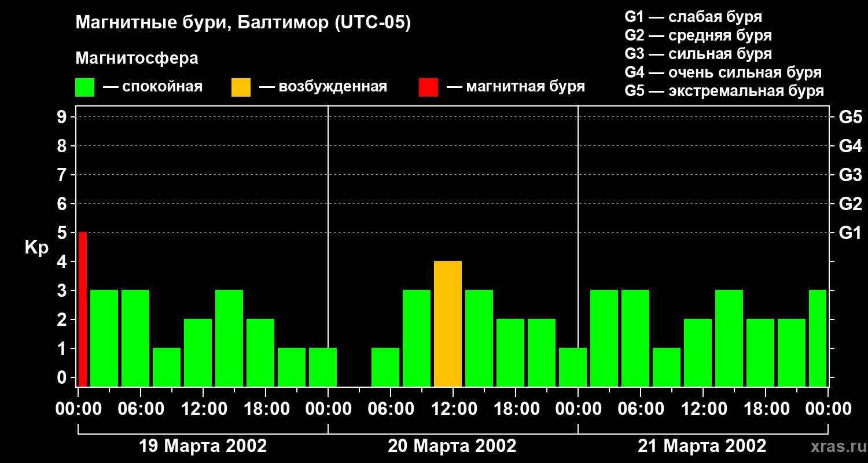Click the orange 'возбужденная' legend swatch
868x463 pixels.
[x=241, y=87]
